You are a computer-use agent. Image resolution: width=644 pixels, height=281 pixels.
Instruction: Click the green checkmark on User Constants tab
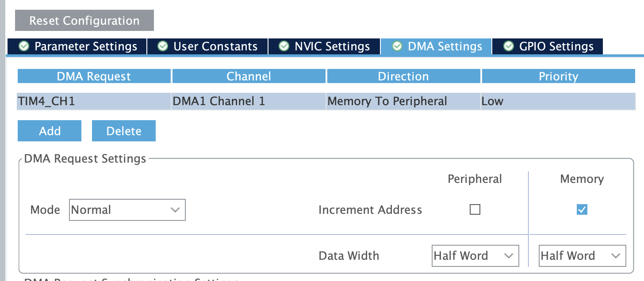click(163, 46)
